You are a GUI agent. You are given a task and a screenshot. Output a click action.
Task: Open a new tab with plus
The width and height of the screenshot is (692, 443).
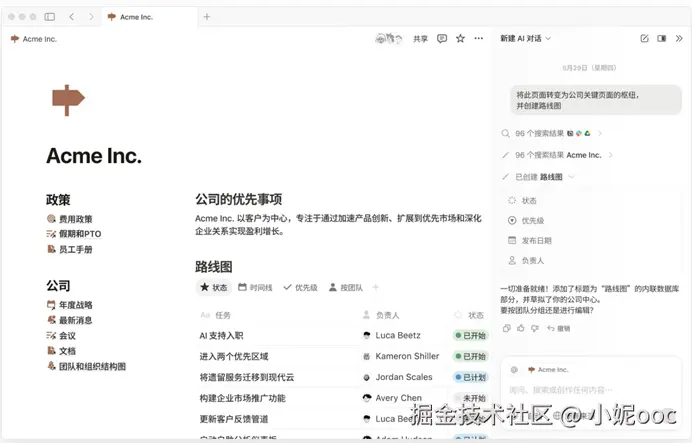207,17
